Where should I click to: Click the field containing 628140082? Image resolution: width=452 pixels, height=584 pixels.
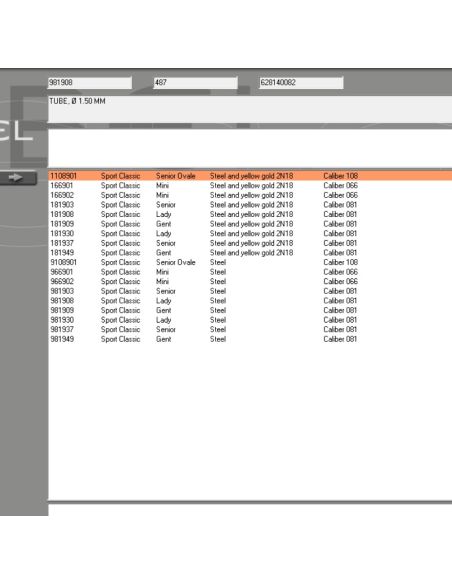tap(301, 82)
